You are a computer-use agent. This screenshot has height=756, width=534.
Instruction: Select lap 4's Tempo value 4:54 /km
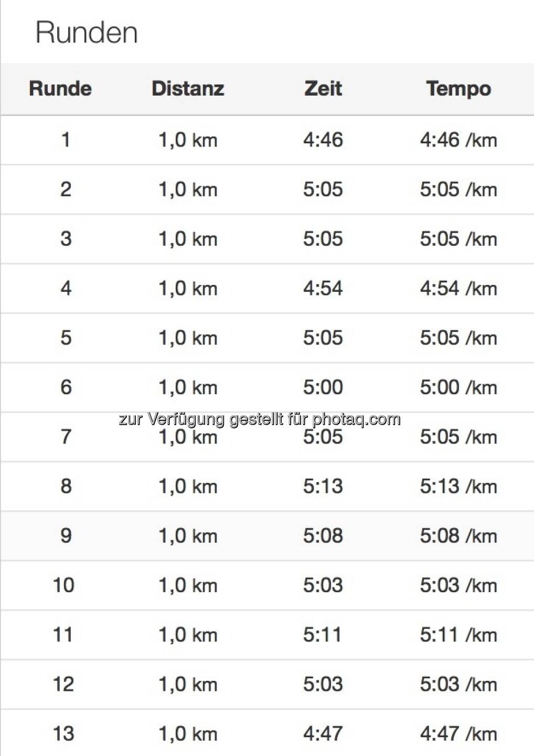tap(458, 288)
